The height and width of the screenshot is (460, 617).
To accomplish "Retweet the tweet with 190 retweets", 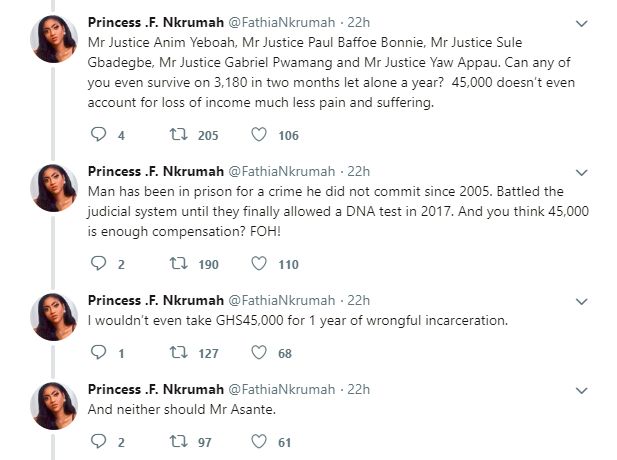I will click(x=175, y=264).
